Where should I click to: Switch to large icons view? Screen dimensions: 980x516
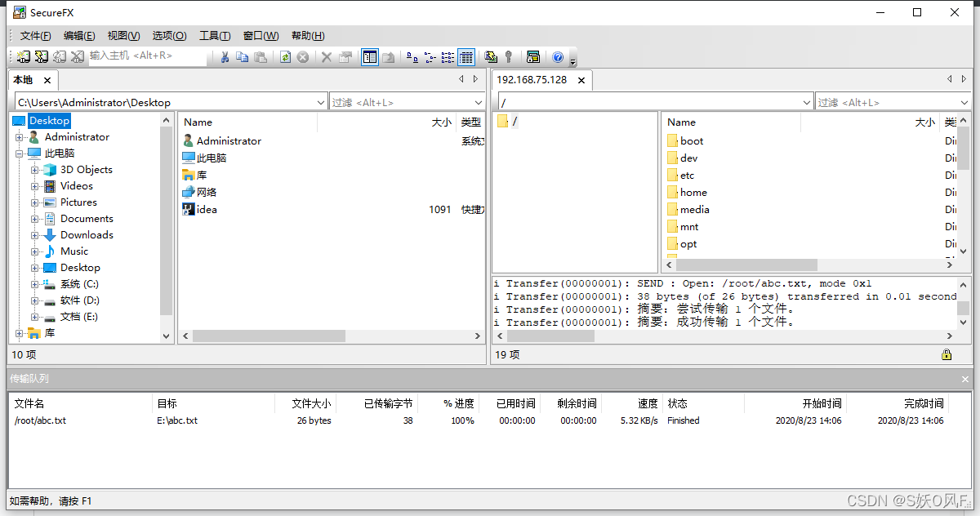[412, 57]
